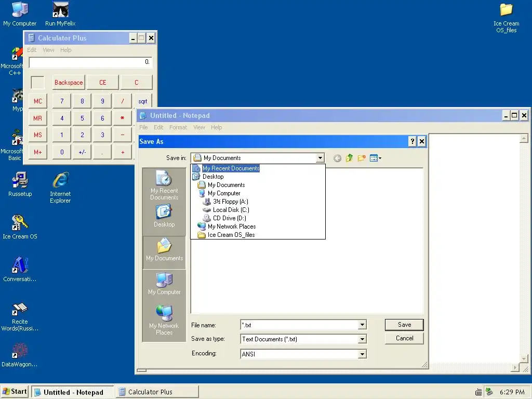Click Calculator C clear button
This screenshot has width=532, height=399.
(137, 83)
